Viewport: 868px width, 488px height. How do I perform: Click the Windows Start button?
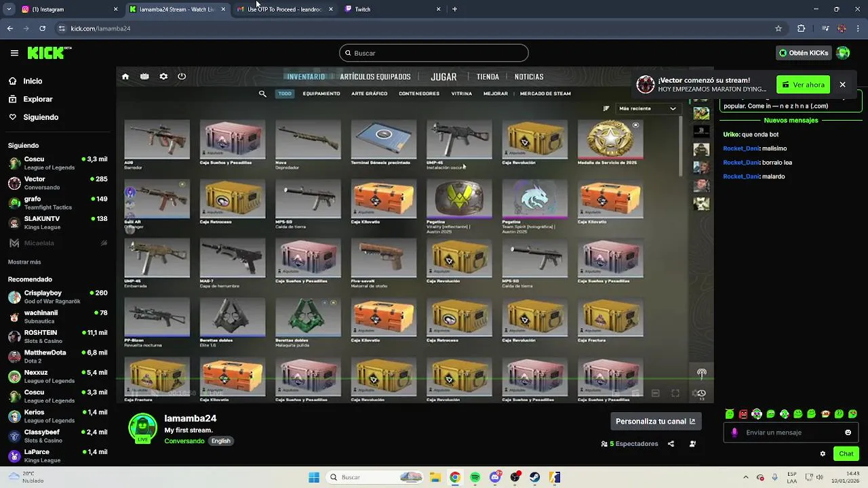tap(314, 477)
